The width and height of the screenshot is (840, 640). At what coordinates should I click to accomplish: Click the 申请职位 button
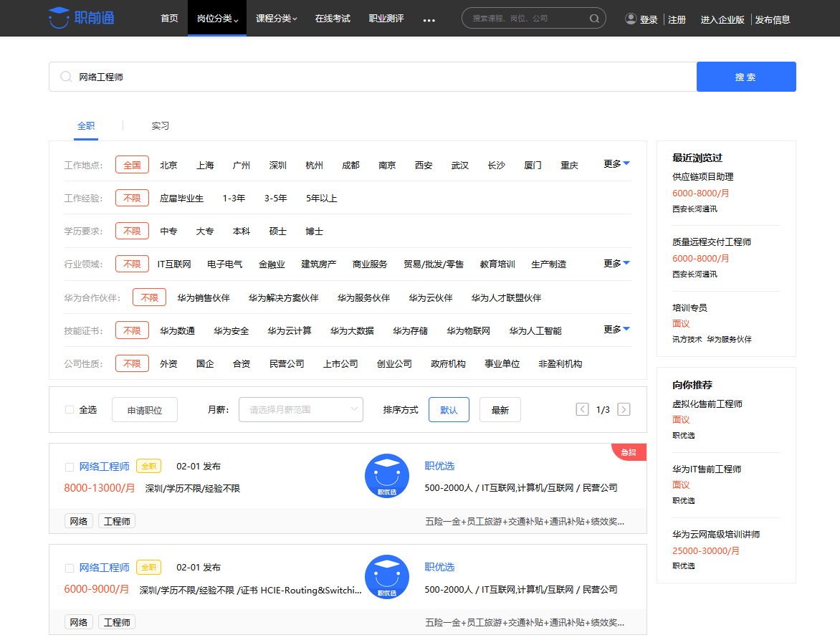144,409
